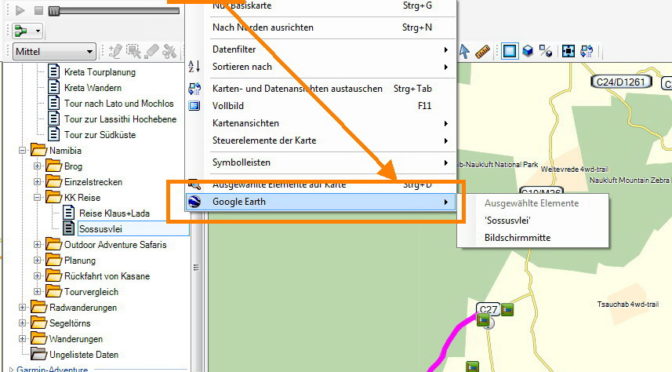Viewport: 672px width, 372px height.
Task: Expand the Brog folder
Action: pos(37,166)
